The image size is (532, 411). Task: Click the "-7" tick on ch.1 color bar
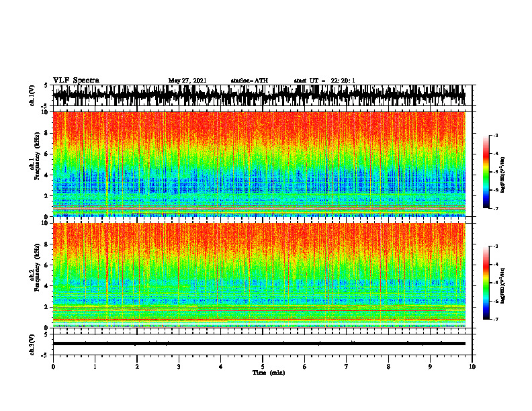[496, 208]
